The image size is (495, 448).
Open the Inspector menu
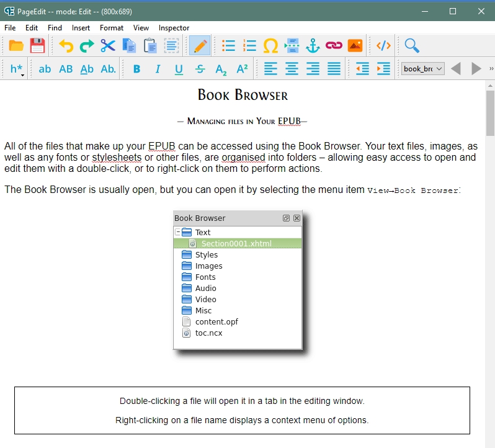pos(174,28)
